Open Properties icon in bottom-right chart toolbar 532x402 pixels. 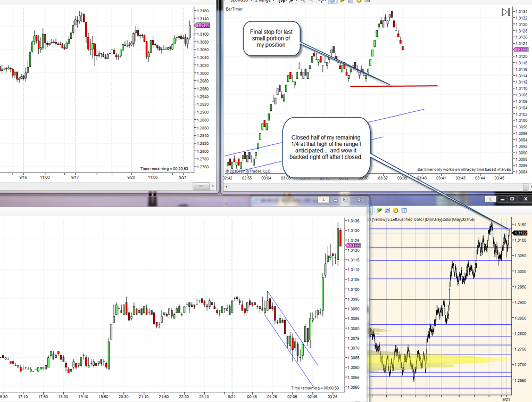[404, 210]
